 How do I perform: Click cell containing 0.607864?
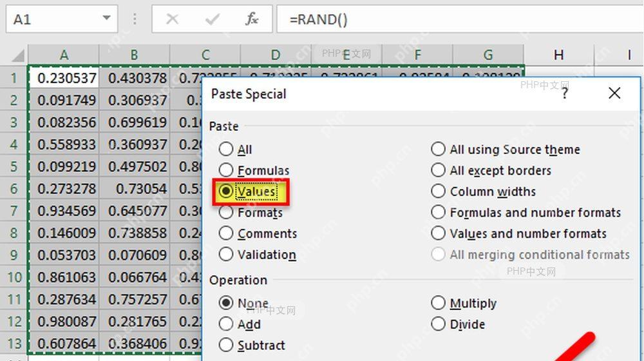click(x=64, y=344)
